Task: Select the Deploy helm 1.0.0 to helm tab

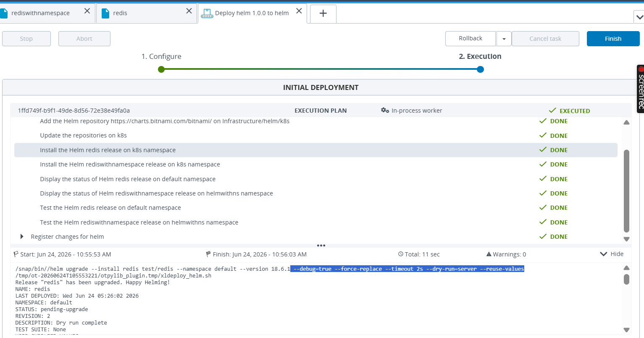Action: pyautogui.click(x=252, y=13)
